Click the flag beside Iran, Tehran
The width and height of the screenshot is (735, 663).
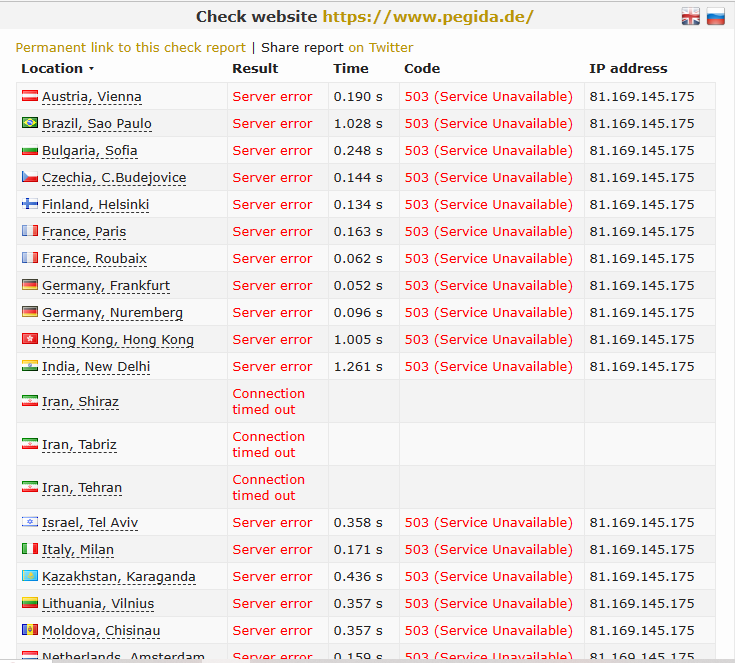click(30, 487)
